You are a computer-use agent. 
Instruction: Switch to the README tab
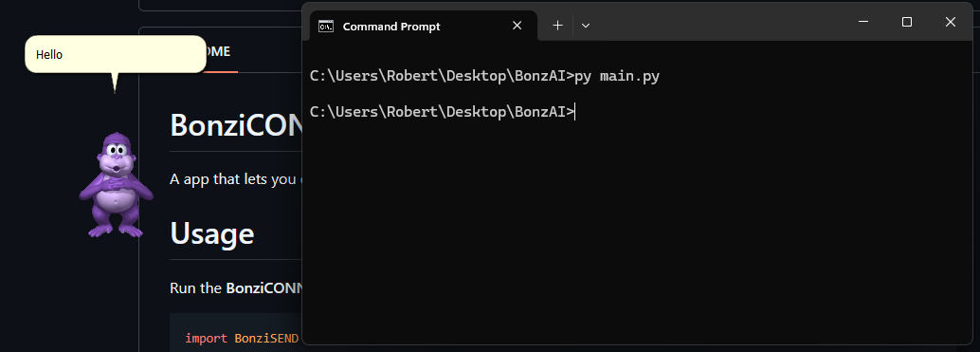coord(219,51)
